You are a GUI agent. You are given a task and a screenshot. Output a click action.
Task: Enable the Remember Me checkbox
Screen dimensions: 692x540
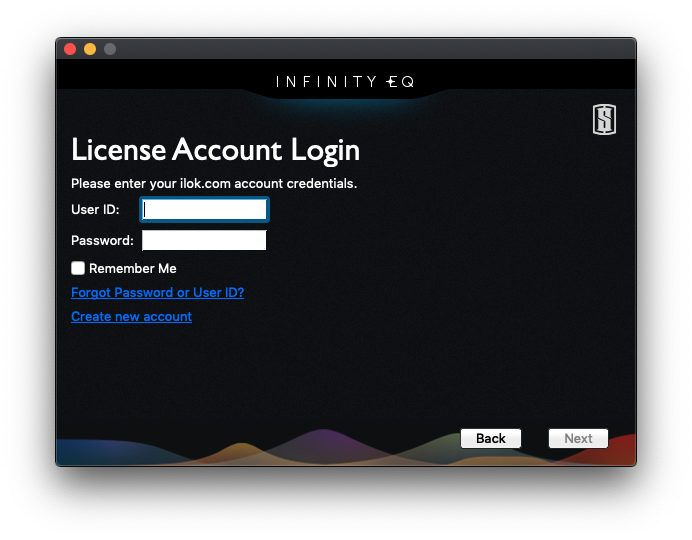click(78, 268)
